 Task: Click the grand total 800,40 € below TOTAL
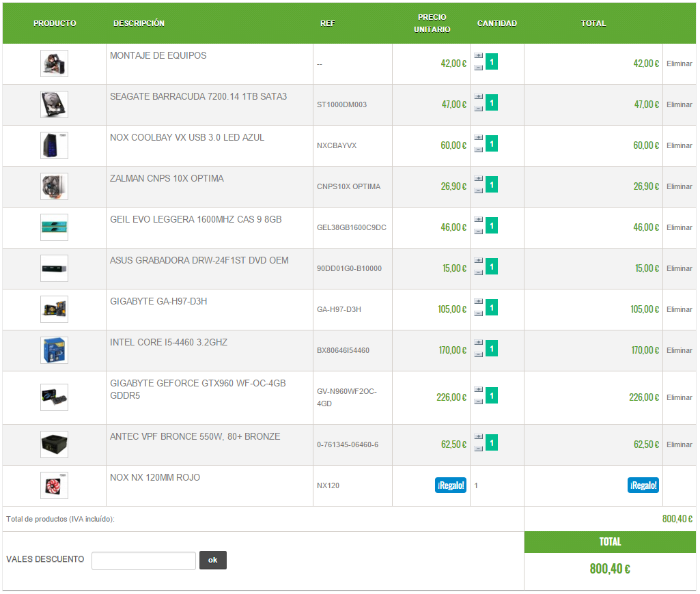pyautogui.click(x=610, y=569)
